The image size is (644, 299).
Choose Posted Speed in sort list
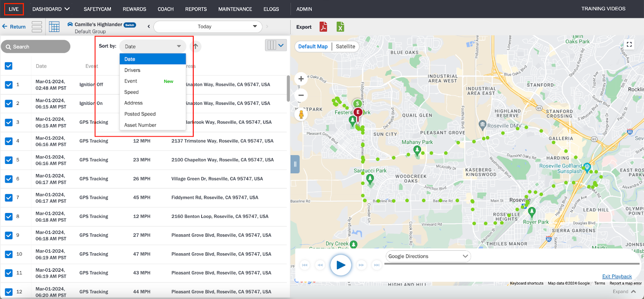tap(153, 114)
